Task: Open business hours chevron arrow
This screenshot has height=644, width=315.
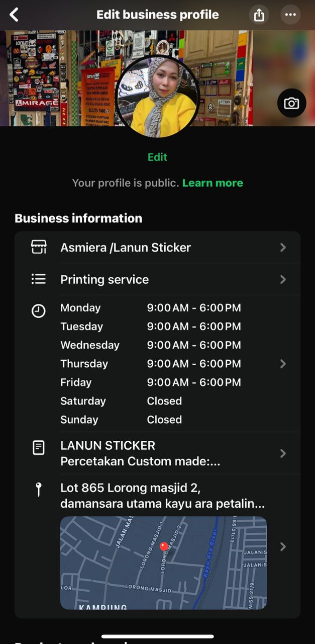Action: click(x=283, y=364)
